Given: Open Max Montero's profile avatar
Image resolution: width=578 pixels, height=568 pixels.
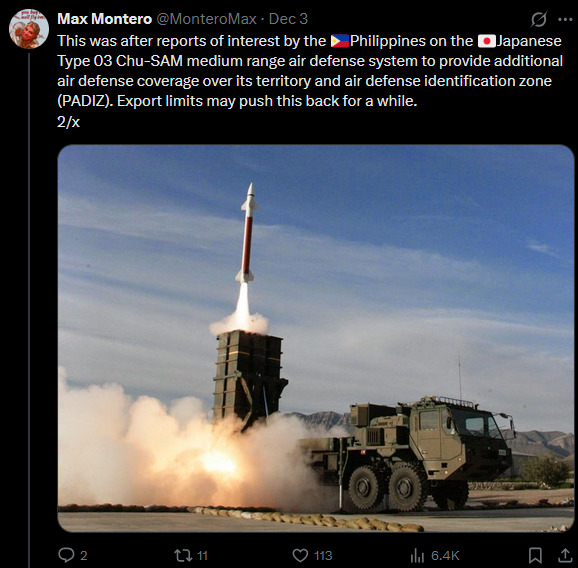Looking at the screenshot, I should (x=29, y=29).
